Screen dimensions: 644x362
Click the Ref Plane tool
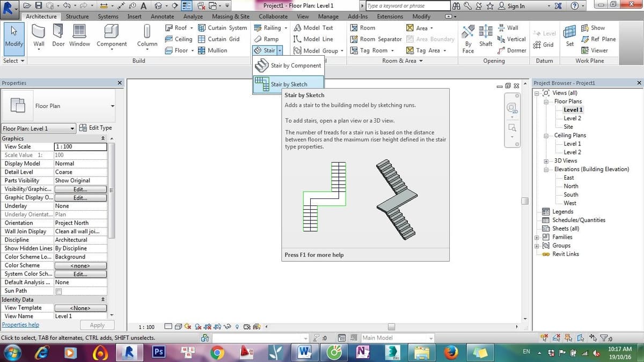(x=598, y=39)
